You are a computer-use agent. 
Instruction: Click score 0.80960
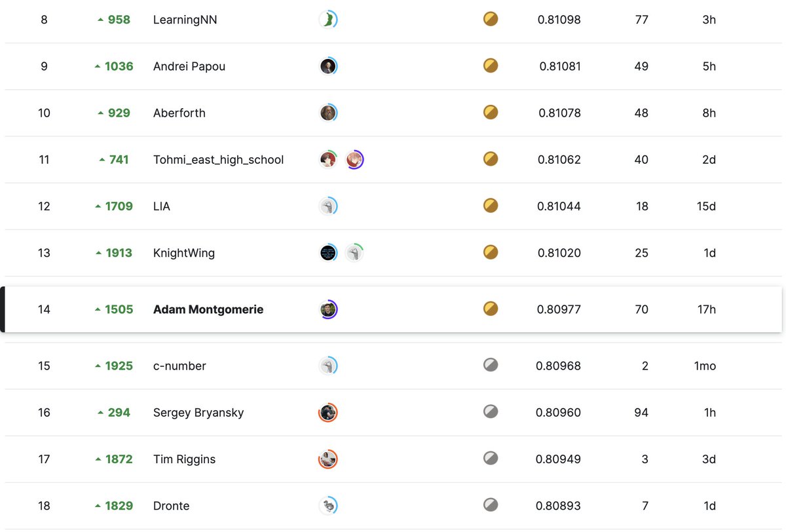point(559,412)
